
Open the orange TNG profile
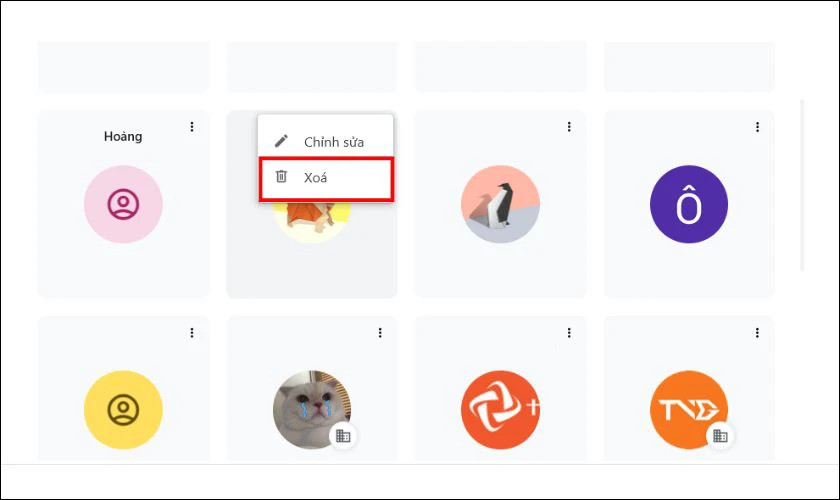click(688, 410)
